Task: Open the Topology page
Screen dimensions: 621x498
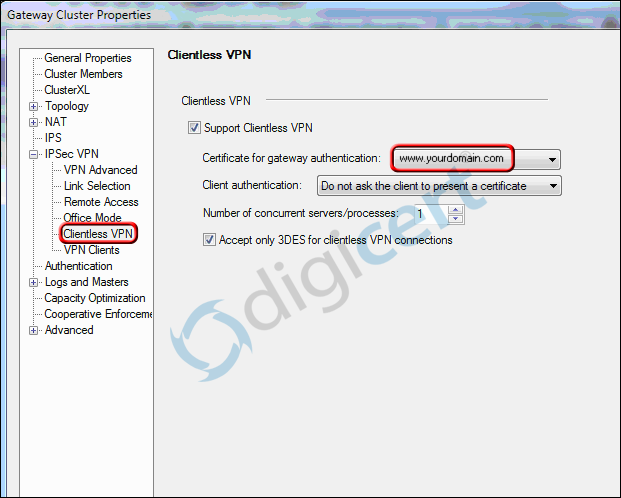Action: 67,106
